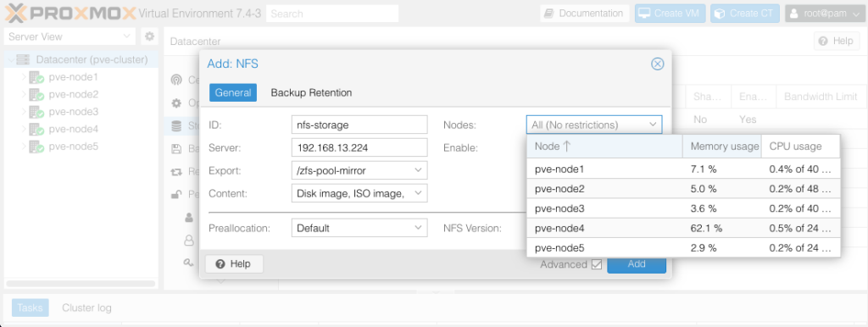
Task: Open the Cluster log tab
Action: (86, 308)
